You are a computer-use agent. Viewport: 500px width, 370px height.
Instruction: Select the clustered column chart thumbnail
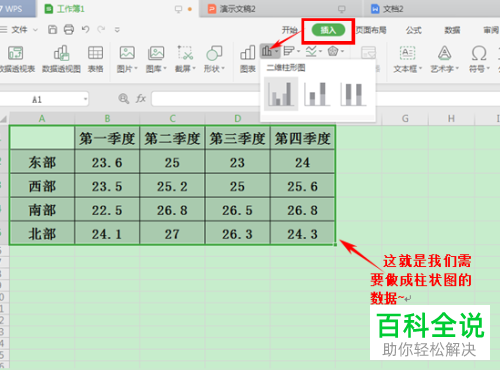click(281, 94)
